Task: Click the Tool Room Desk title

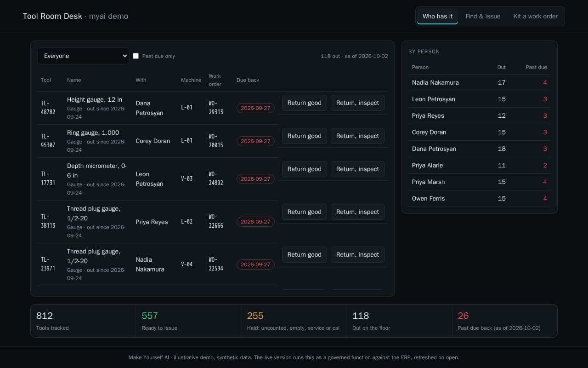Action: click(x=52, y=16)
